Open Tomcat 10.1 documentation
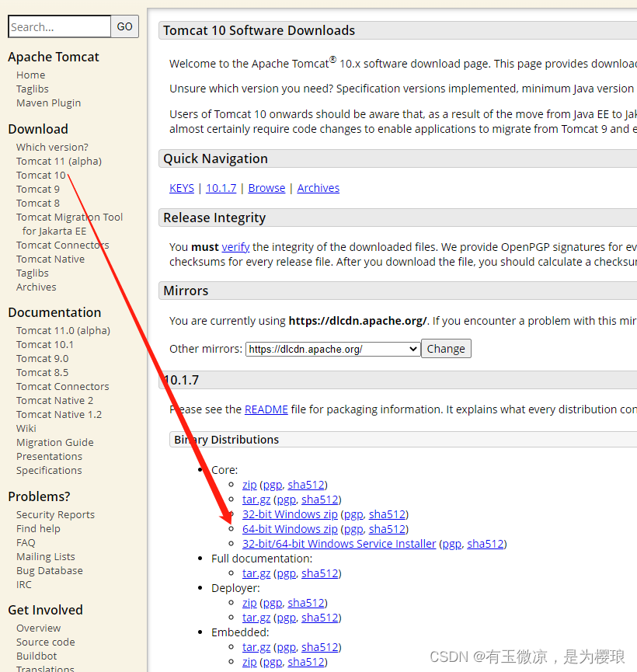The width and height of the screenshot is (637, 672). pyautogui.click(x=45, y=345)
